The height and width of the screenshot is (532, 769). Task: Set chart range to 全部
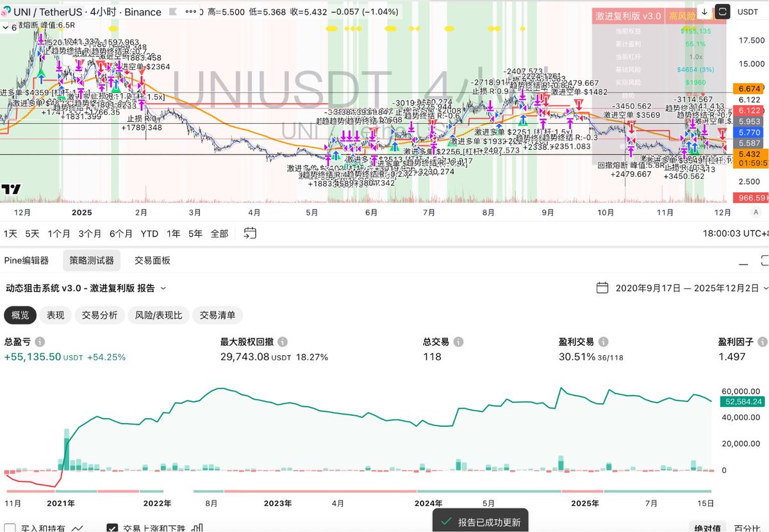219,233
